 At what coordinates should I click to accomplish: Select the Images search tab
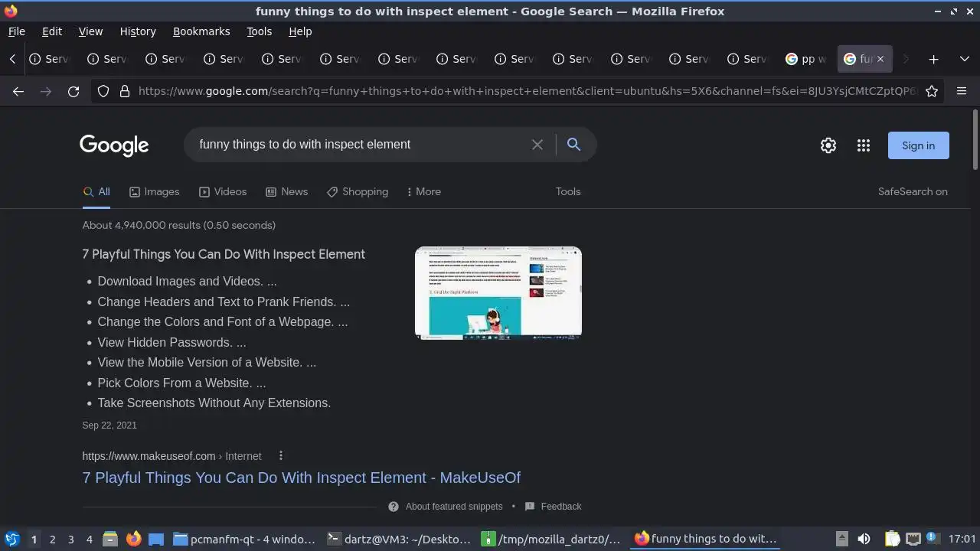tap(154, 192)
